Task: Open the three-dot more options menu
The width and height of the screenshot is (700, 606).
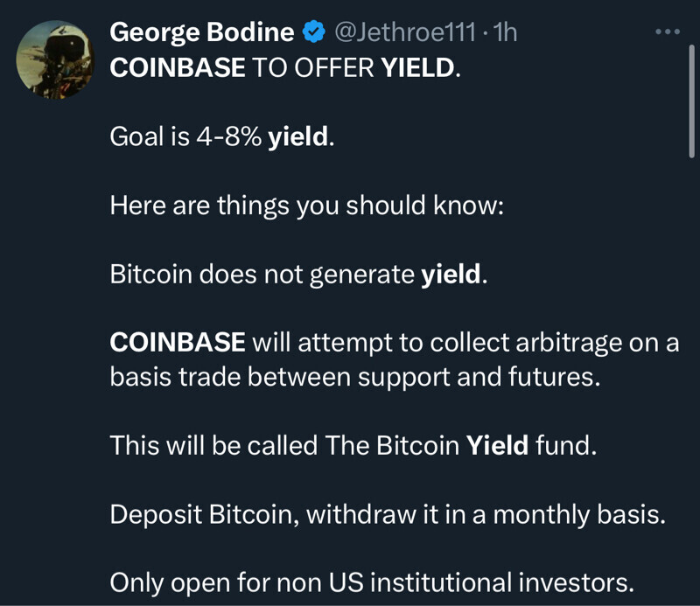Action: click(x=667, y=32)
